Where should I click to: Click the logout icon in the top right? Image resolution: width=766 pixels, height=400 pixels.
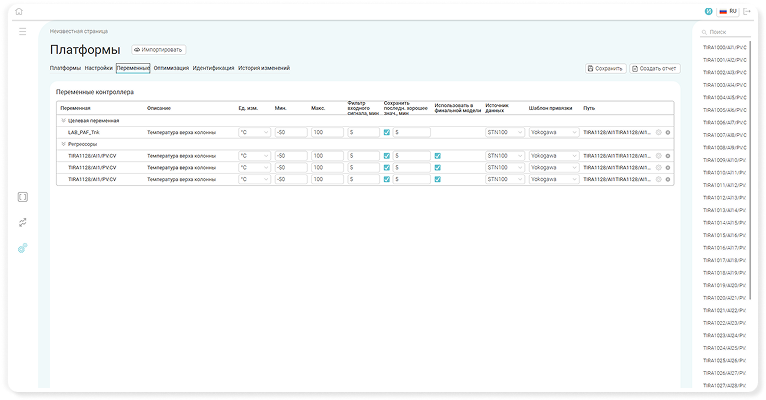coord(747,12)
